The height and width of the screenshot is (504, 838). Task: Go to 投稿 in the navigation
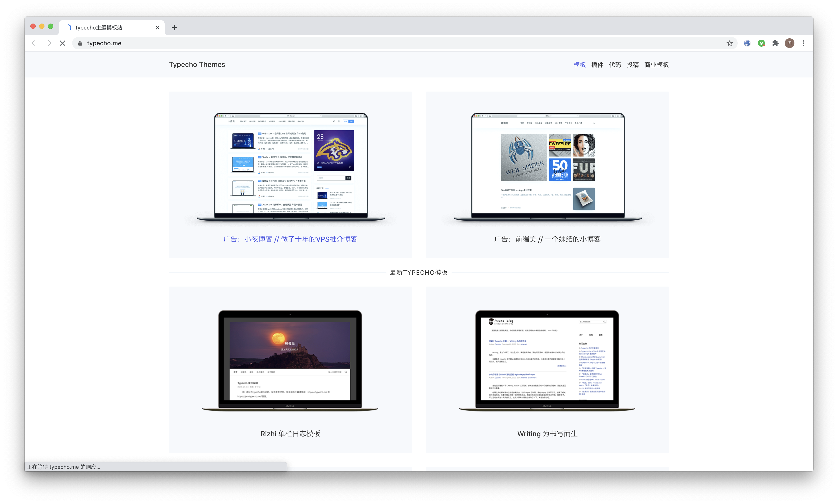coord(633,64)
